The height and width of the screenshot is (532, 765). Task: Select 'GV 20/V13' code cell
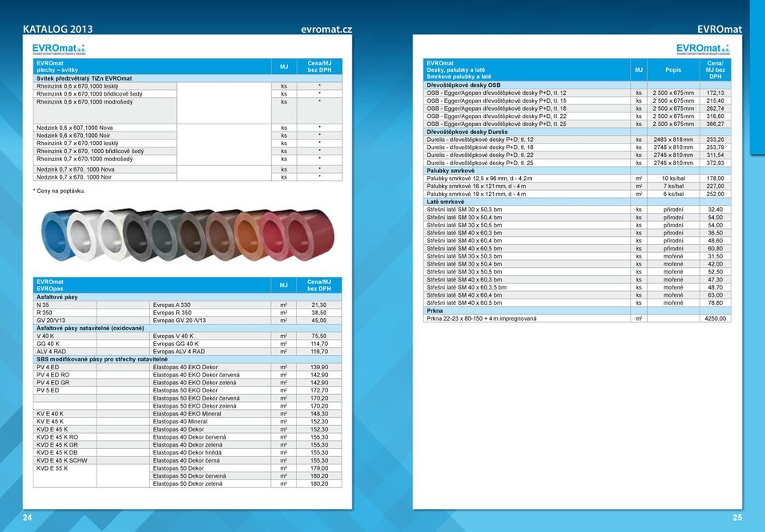(x=65, y=321)
